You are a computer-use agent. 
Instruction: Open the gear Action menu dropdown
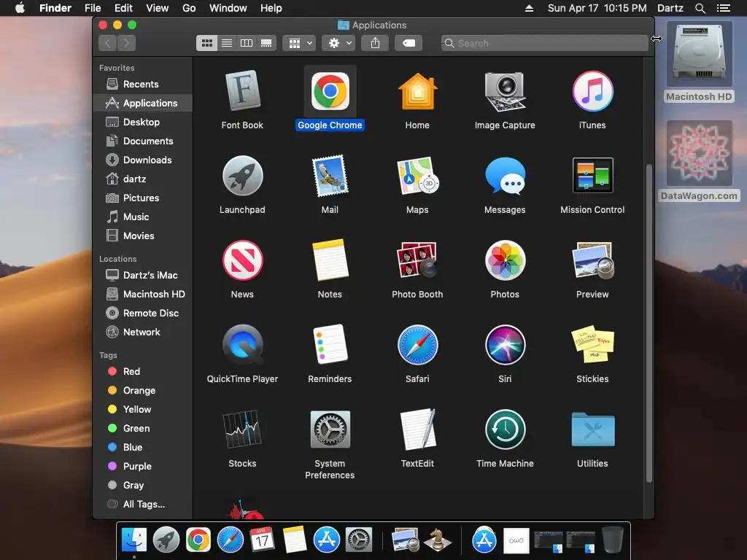[338, 43]
